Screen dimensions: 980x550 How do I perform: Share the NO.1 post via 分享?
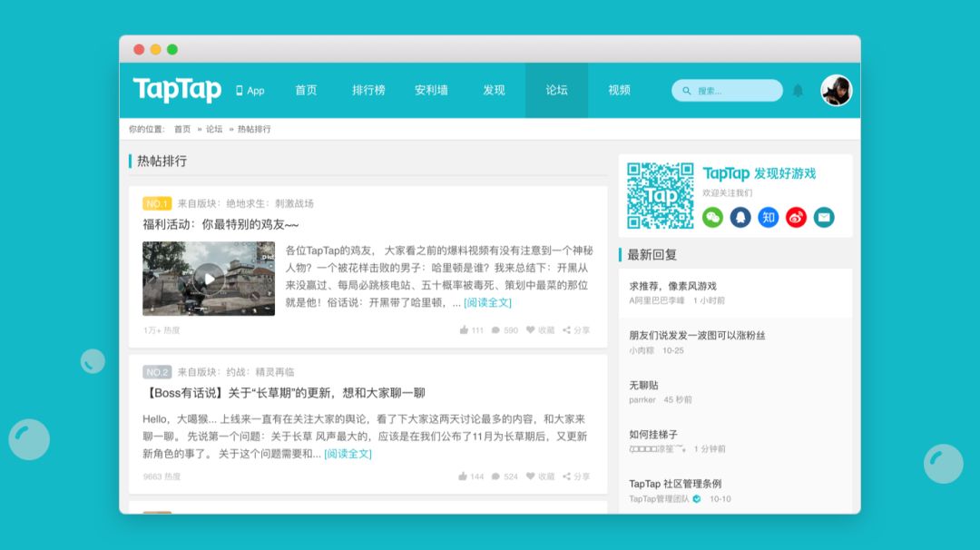pyautogui.click(x=576, y=330)
